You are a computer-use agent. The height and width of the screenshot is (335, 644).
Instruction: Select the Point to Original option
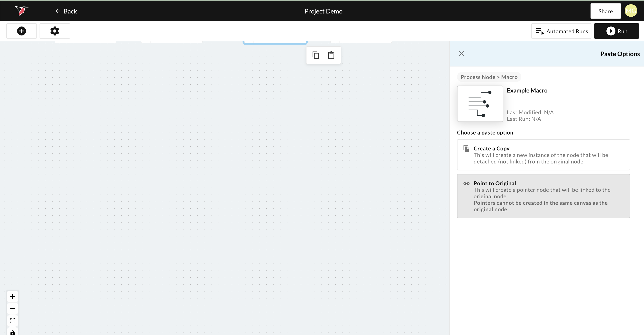[x=543, y=196]
